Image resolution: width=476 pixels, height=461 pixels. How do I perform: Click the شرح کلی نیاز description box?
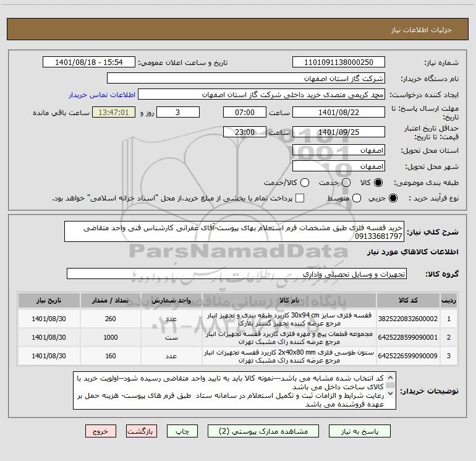tap(234, 231)
